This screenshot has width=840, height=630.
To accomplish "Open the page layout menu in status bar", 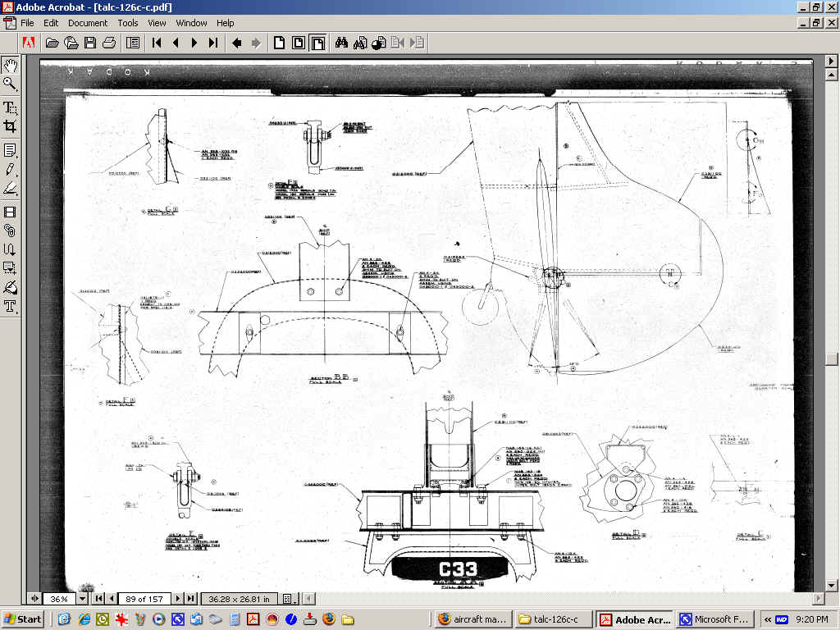I will 288,599.
